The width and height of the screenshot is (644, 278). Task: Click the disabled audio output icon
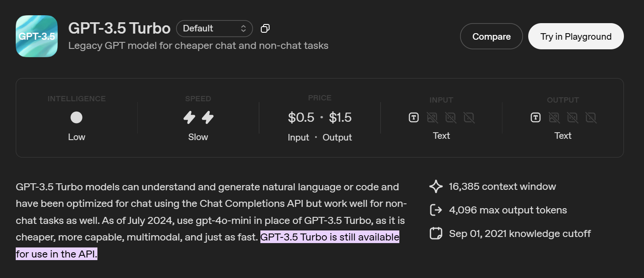(x=572, y=117)
